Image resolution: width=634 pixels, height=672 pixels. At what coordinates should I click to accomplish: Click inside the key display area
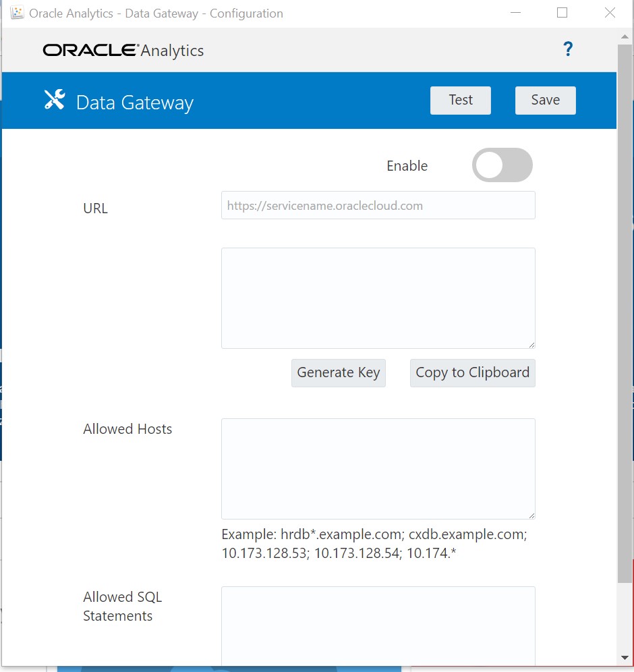click(x=378, y=298)
